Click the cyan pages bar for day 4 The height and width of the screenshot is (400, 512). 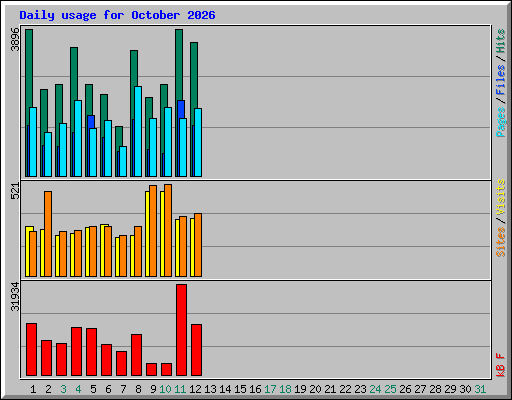[x=78, y=138]
